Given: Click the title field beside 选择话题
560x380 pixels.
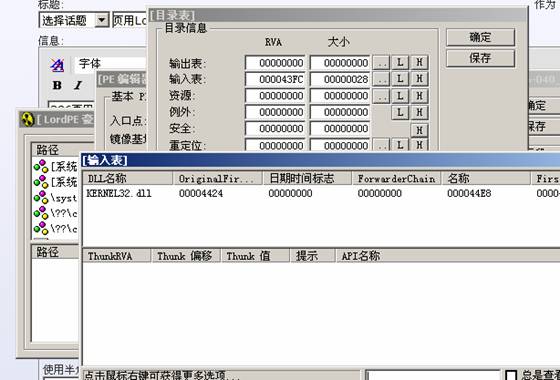Looking at the screenshot, I should [x=129, y=20].
